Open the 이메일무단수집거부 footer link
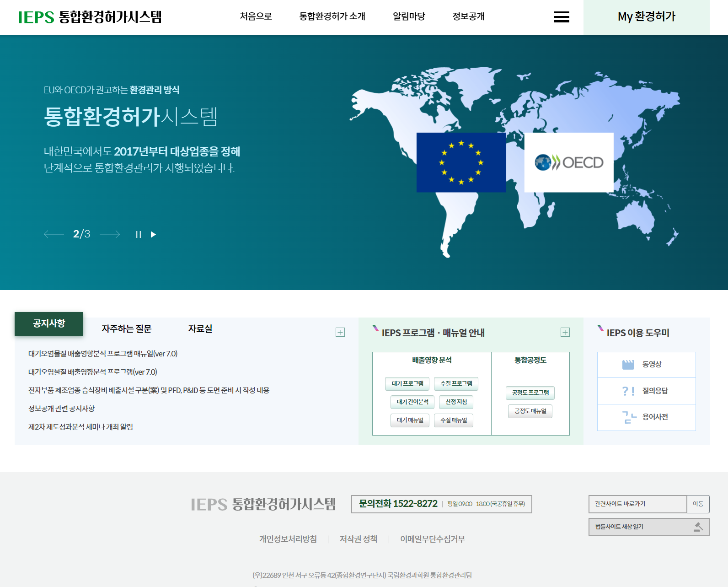The height and width of the screenshot is (587, 728). pos(433,539)
